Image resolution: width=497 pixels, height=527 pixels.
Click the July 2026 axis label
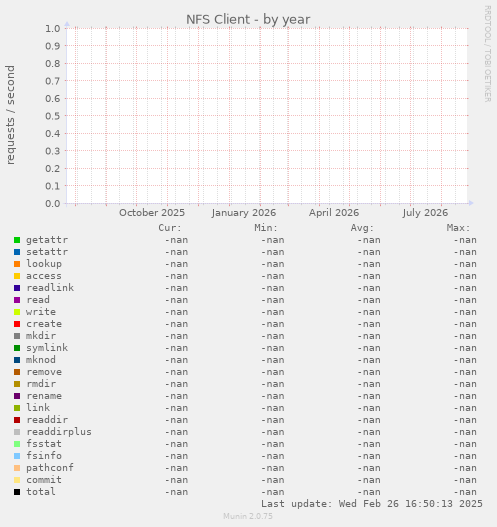pos(425,213)
